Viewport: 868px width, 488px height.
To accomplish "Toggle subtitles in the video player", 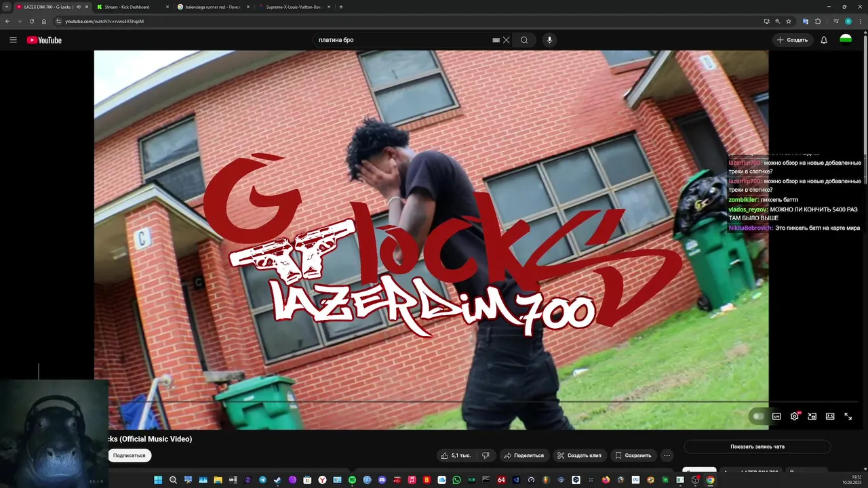I will [x=776, y=416].
